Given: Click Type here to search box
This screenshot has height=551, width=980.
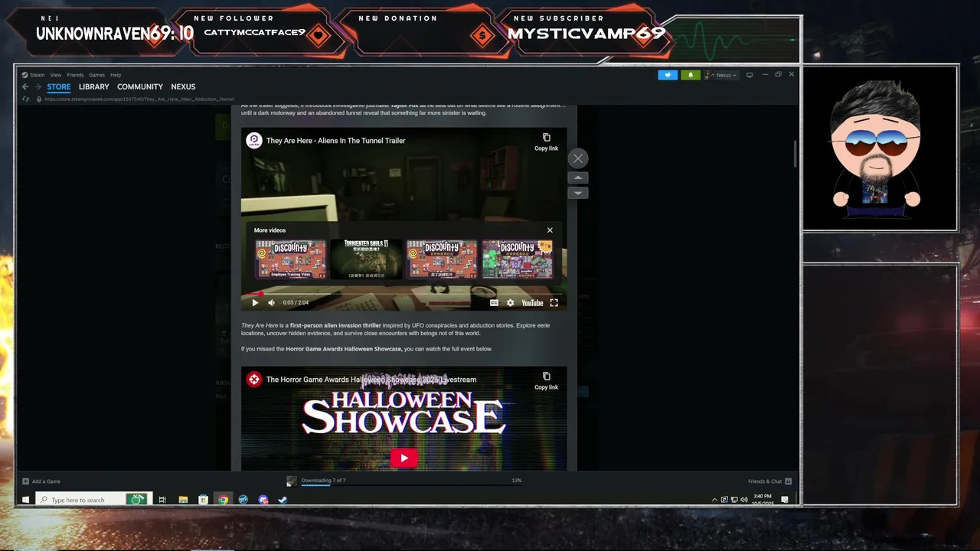Looking at the screenshot, I should coord(93,500).
